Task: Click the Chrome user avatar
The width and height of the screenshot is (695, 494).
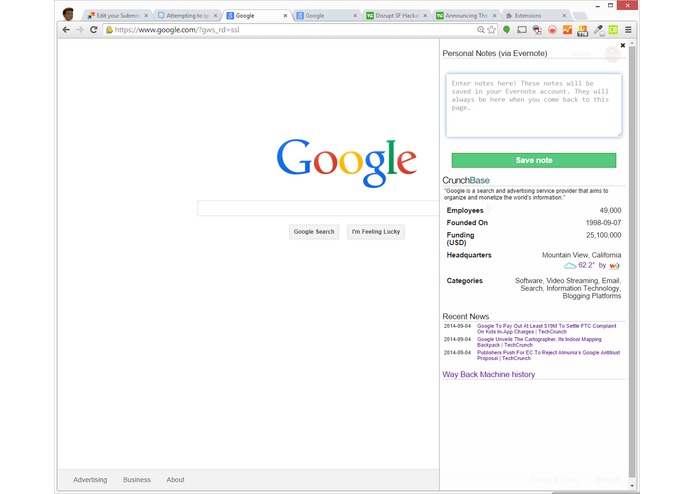Action: tap(68, 14)
